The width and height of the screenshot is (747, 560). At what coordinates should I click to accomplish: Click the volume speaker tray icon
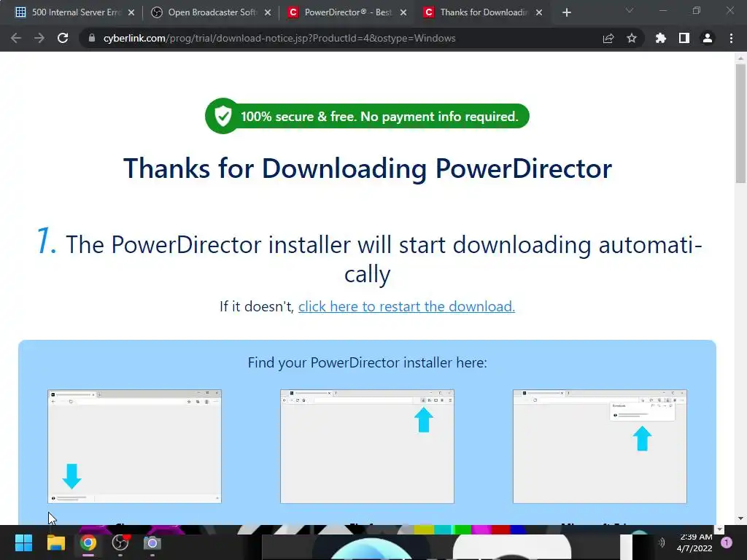(x=661, y=542)
